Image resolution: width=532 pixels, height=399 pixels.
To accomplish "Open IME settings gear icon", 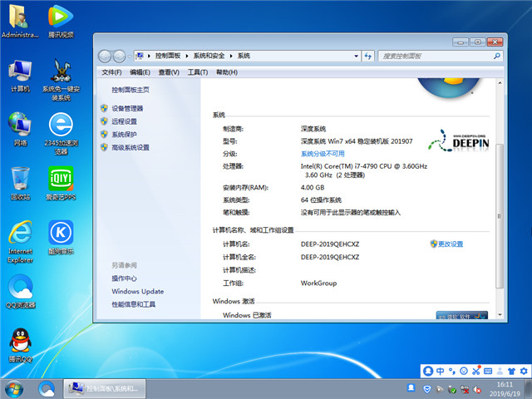I will 524,371.
